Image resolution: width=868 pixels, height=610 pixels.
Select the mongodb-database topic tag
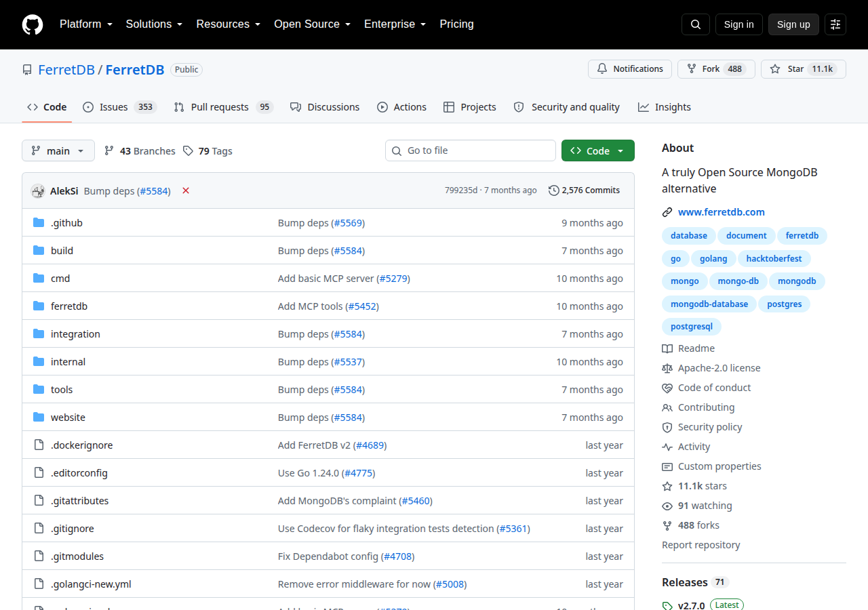(709, 304)
